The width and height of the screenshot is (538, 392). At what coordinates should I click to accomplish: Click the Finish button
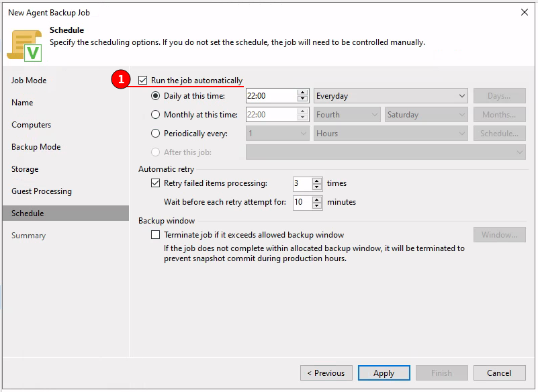441,373
